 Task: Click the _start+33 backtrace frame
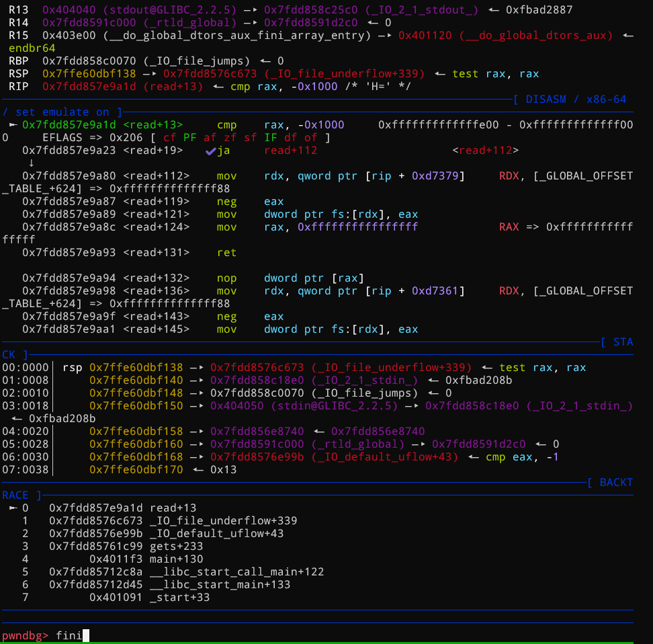pyautogui.click(x=150, y=598)
